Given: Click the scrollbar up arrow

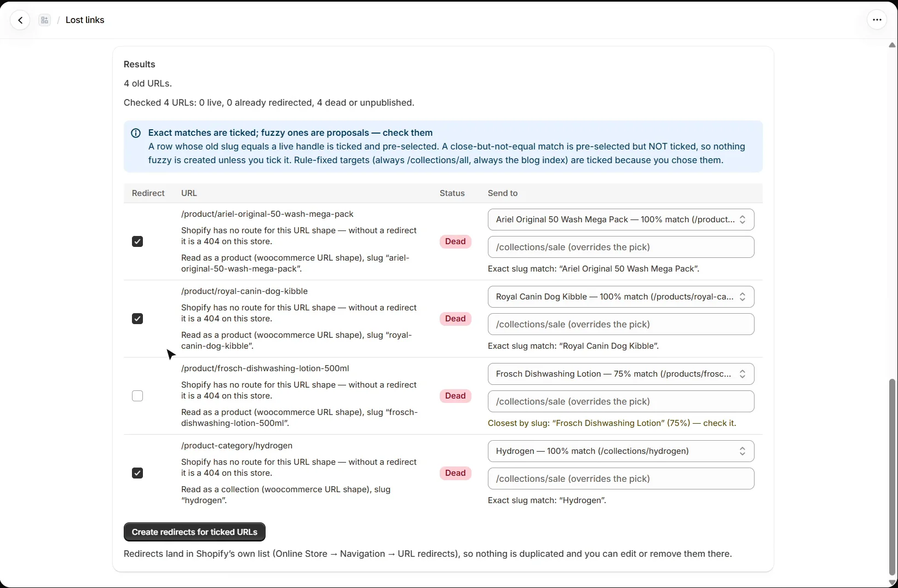Looking at the screenshot, I should coord(892,45).
